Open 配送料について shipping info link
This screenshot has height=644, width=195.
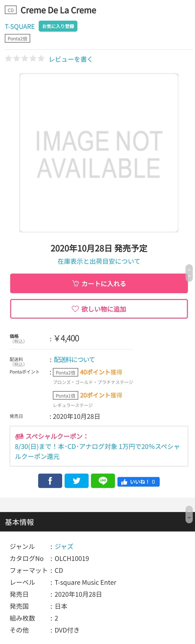click(74, 359)
